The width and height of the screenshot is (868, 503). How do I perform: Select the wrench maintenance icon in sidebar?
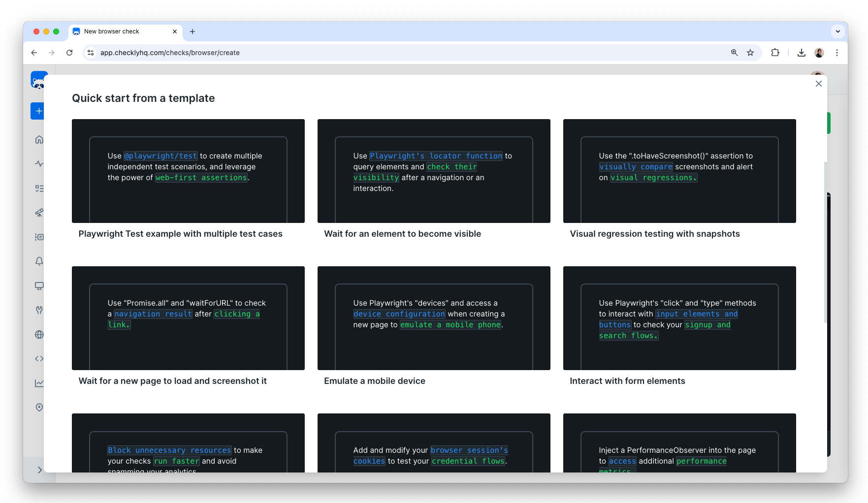pos(39,310)
